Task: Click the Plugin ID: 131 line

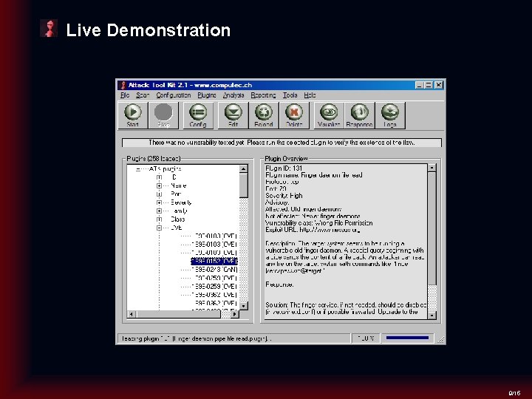Action: [284, 168]
